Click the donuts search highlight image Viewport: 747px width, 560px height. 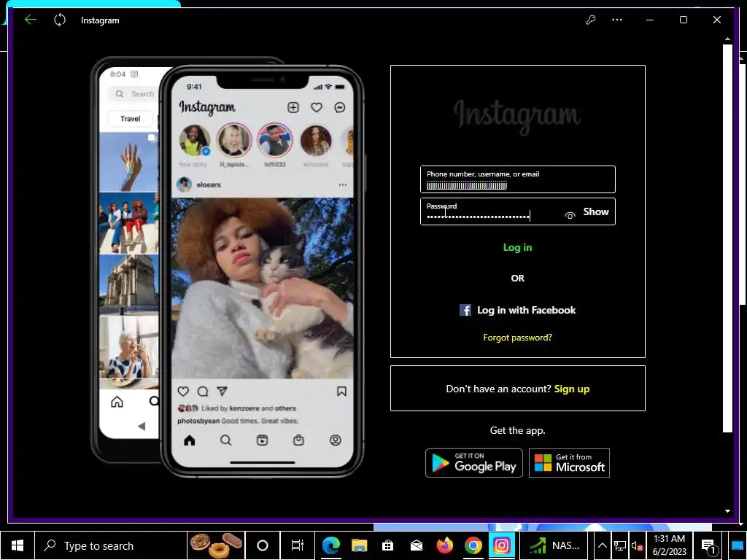pos(216,545)
